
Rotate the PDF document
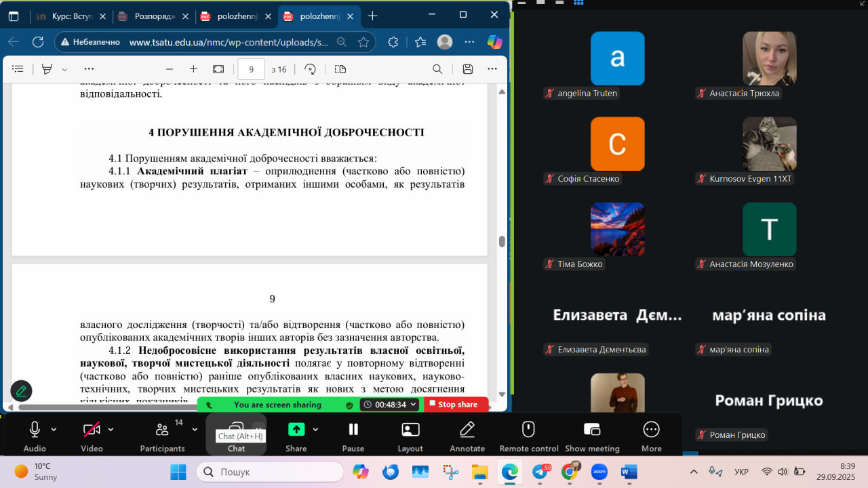pos(311,68)
